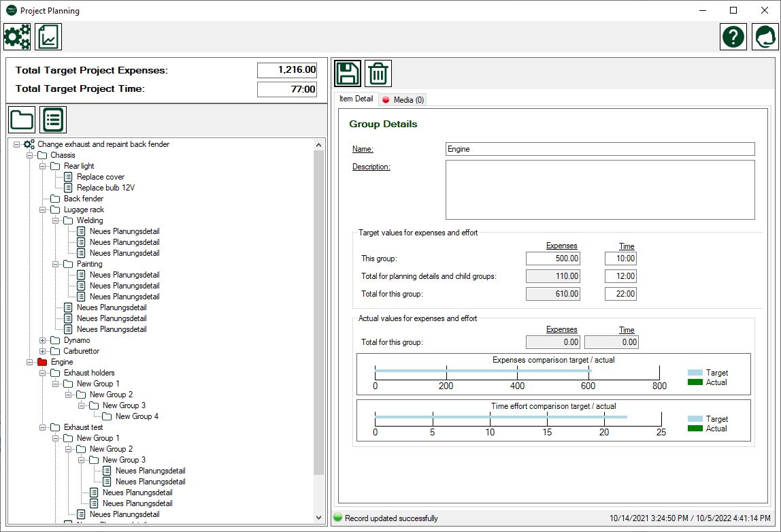Screen dimensions: 781x532
Task: Click the add new group folder icon
Action: pyautogui.click(x=22, y=120)
